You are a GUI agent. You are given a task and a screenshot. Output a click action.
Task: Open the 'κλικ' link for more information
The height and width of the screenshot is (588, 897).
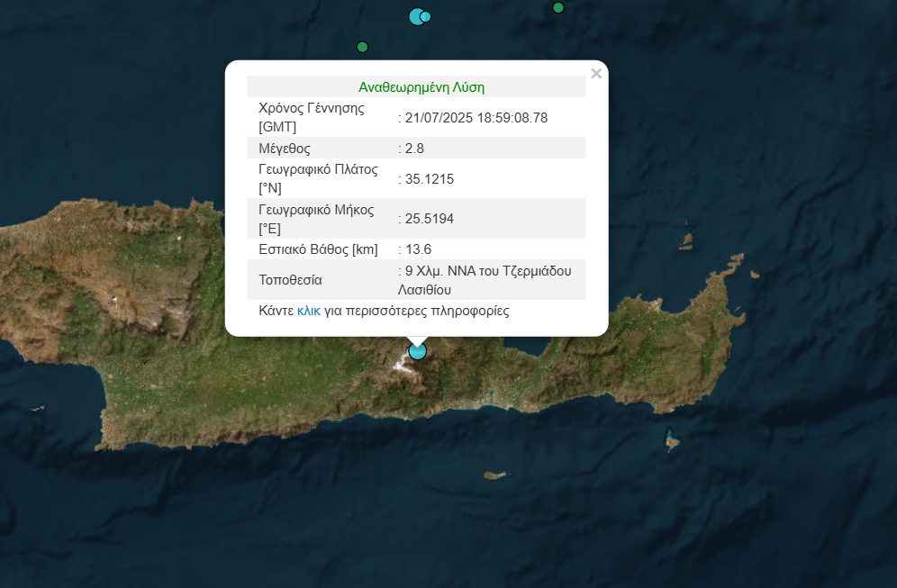click(x=309, y=311)
